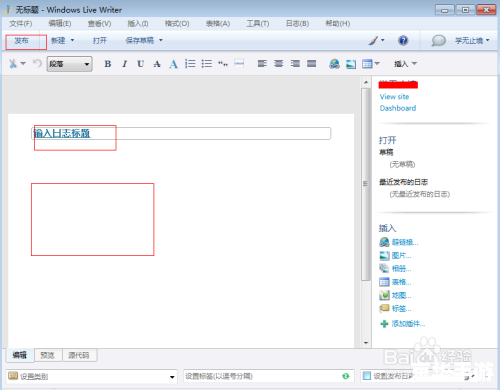Image resolution: width=500 pixels, height=390 pixels.
Task: Open the menu bar 插入(I) menu
Action: point(138,24)
